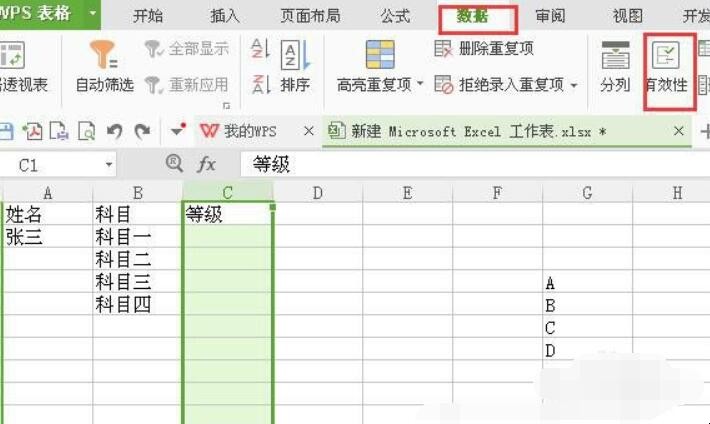Select column G cell with value A
This screenshot has width=710, height=424.
pyautogui.click(x=587, y=281)
